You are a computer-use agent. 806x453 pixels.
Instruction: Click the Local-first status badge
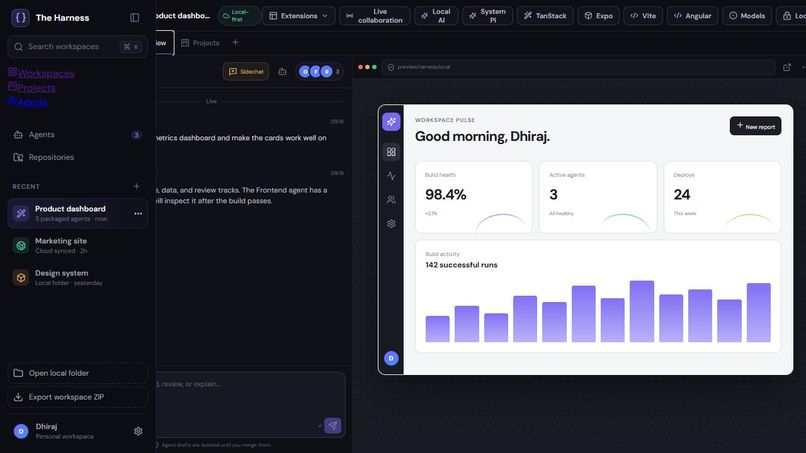click(x=239, y=16)
